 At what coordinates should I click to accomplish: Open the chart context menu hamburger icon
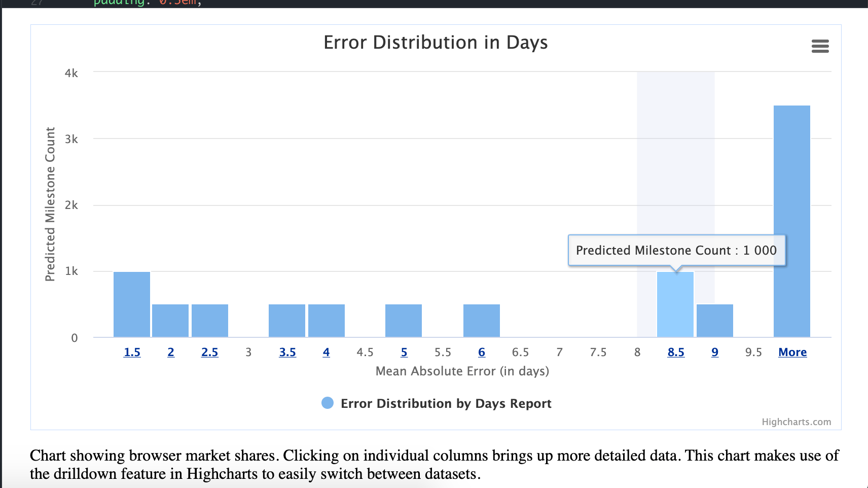coord(820,46)
